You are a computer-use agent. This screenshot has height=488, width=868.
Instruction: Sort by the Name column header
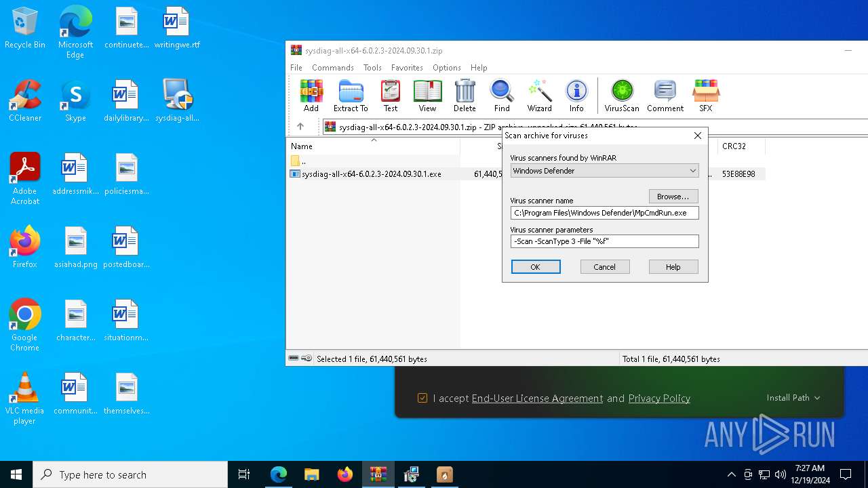[x=373, y=146]
